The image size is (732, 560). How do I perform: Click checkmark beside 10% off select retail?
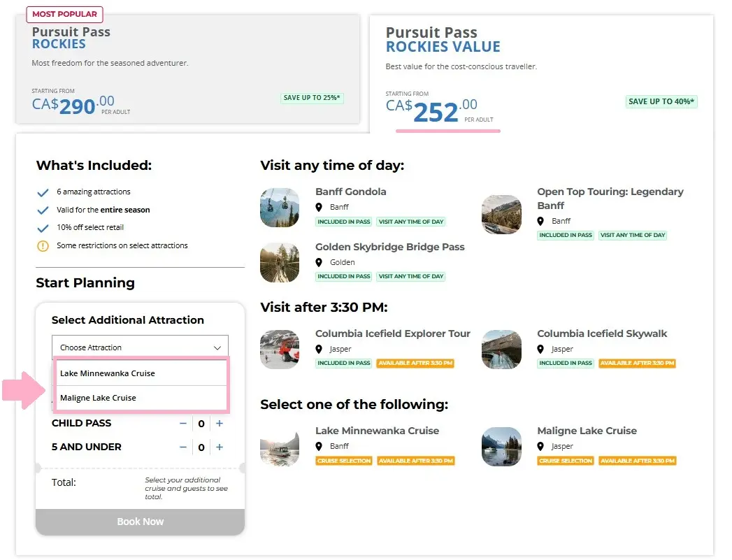coord(43,228)
